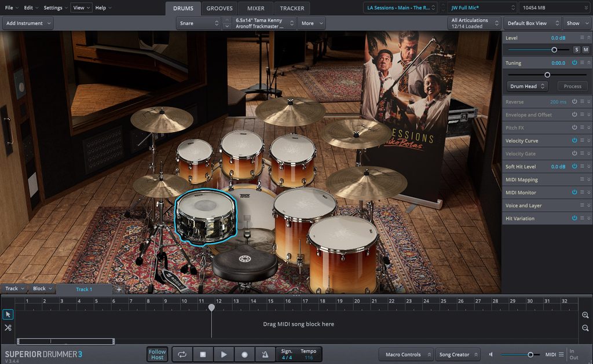The image size is (593, 364).
Task: Select the scissors cut tool
Action: (8, 328)
